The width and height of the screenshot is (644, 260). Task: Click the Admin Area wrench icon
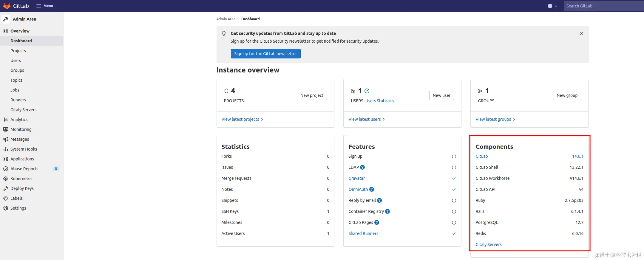point(6,19)
